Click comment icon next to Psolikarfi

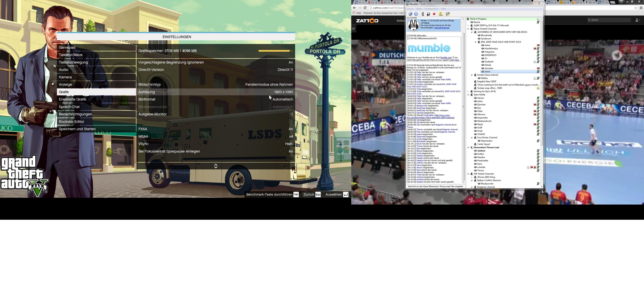(x=535, y=62)
